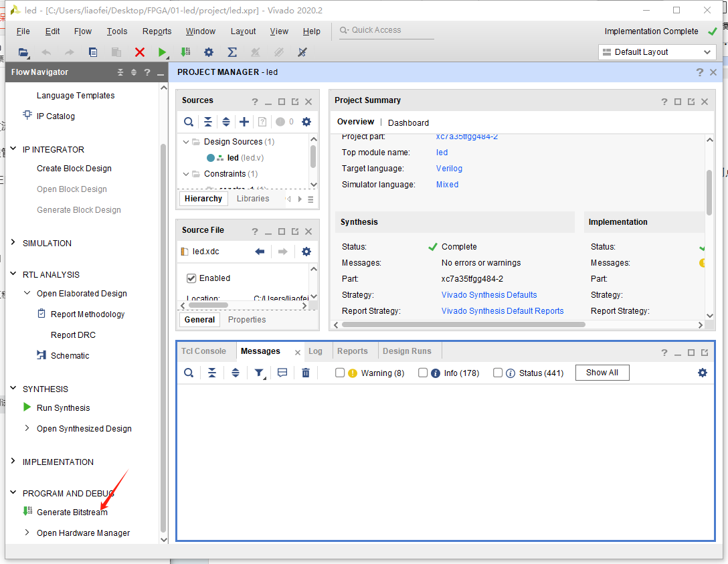The image size is (728, 564).
Task: Collapse all in Sources panel
Action: click(x=208, y=122)
